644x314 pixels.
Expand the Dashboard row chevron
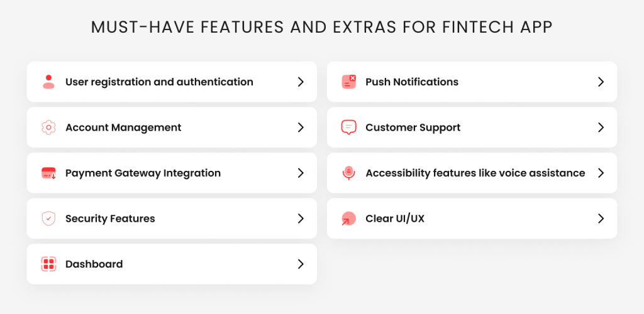tap(301, 264)
